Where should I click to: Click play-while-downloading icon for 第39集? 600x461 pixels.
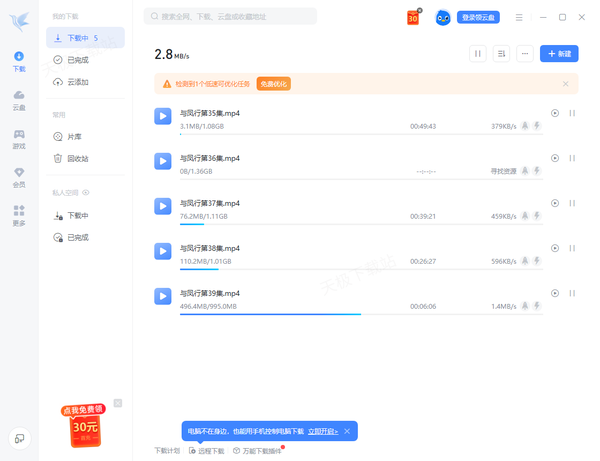click(555, 293)
